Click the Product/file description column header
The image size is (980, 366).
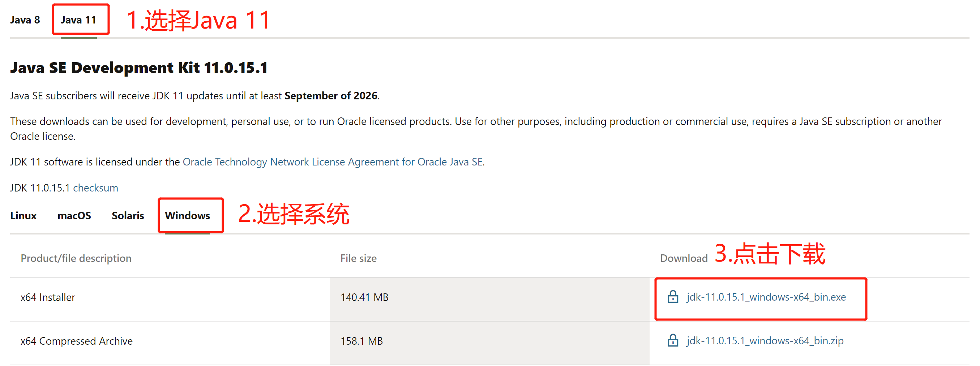[x=76, y=258]
